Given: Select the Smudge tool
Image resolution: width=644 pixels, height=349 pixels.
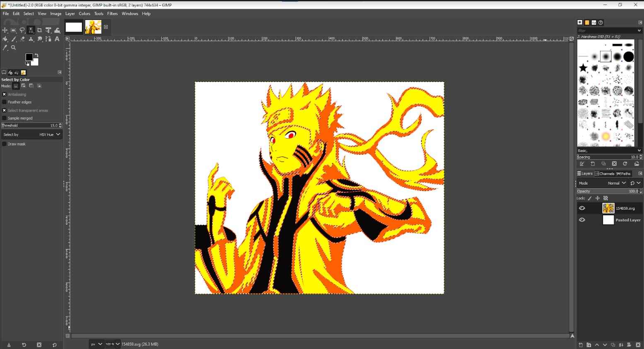Looking at the screenshot, I should coord(40,39).
